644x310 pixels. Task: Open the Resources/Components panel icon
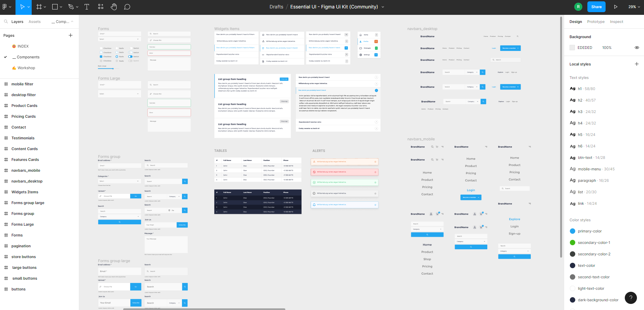(x=100, y=6)
